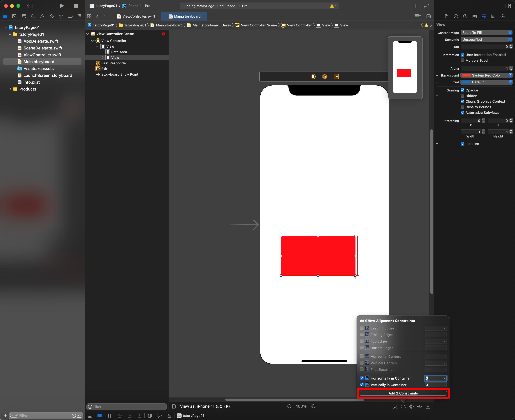Viewport: 515px width, 420px height.
Task: Open the Find navigator magnifier icon
Action: coord(33,16)
